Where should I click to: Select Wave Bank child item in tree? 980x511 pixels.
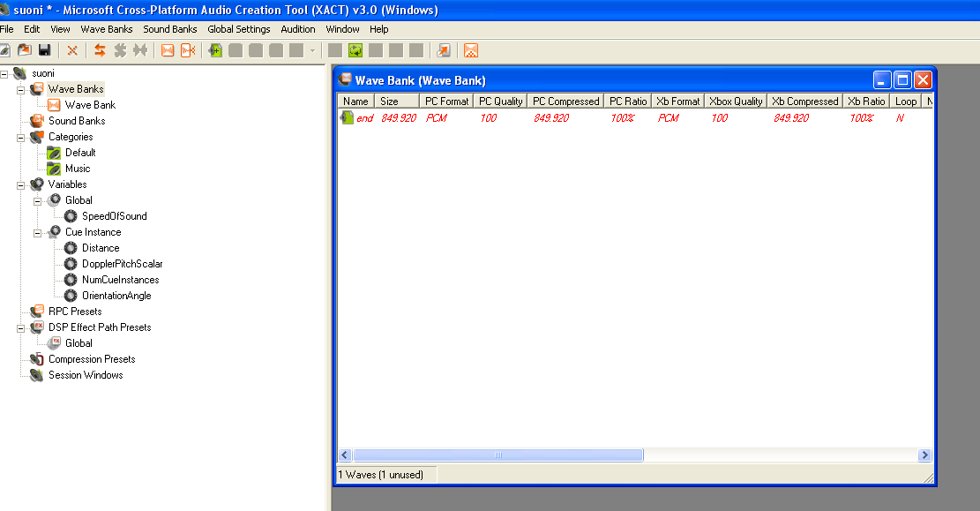[x=91, y=105]
